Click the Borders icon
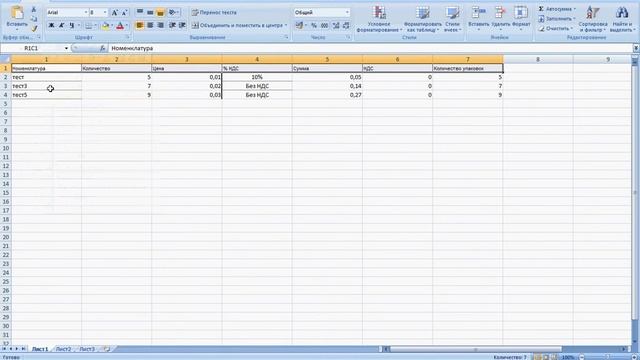640x360 pixels. 89,25
